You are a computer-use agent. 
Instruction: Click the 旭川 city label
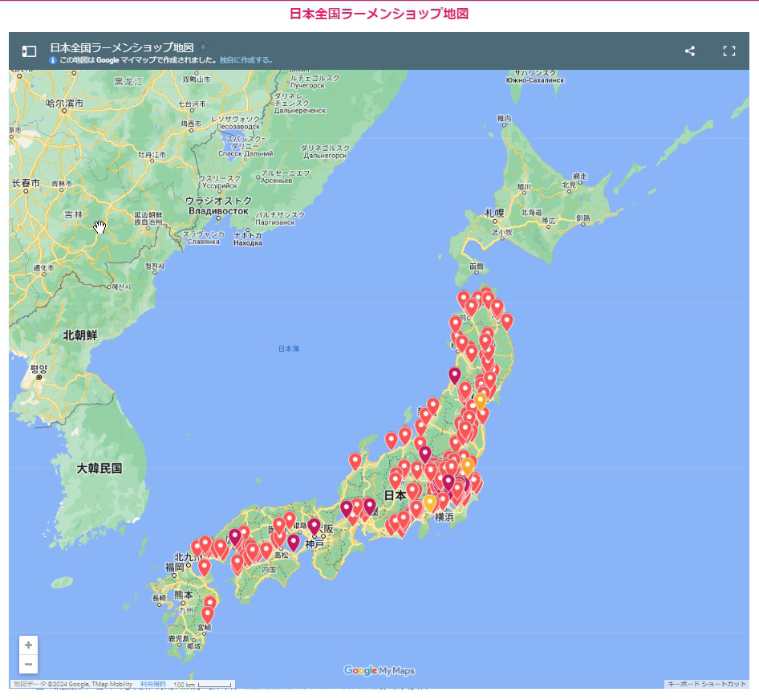click(x=524, y=186)
